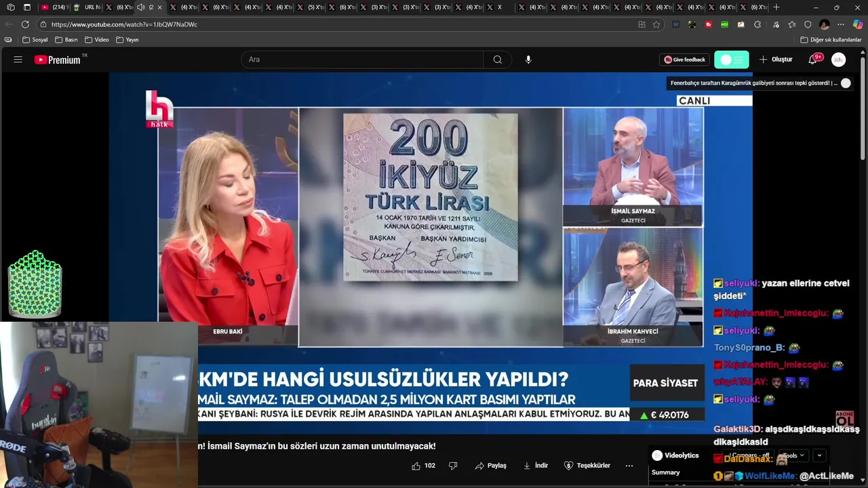Open more video actions three-dots menu
Image resolution: width=868 pixels, height=488 pixels.
click(629, 466)
